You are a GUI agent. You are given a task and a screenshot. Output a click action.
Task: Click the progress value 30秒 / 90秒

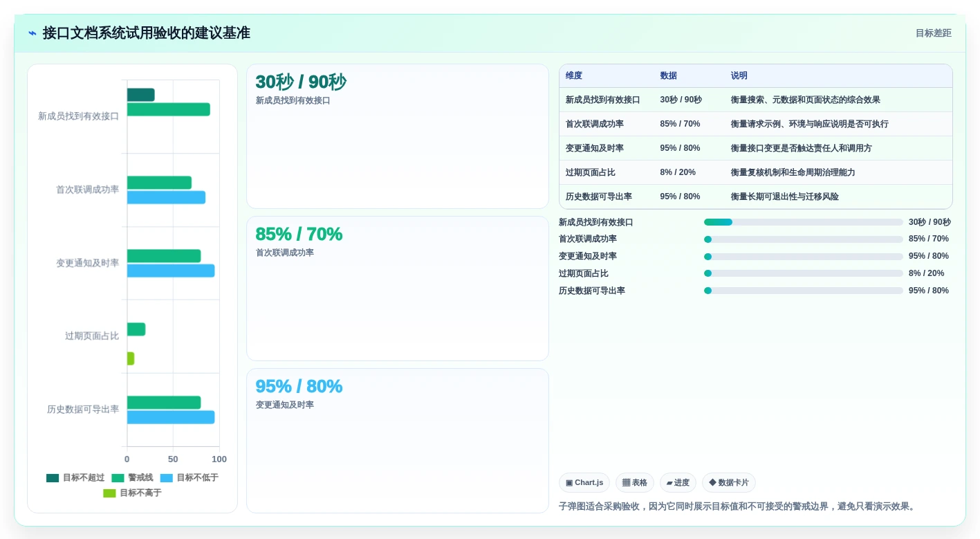tap(930, 222)
